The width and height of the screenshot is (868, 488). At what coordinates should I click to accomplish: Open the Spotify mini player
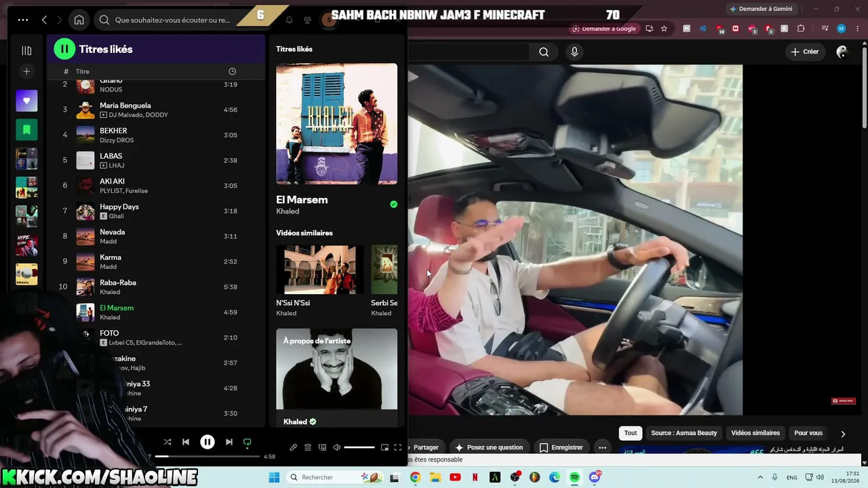pyautogui.click(x=384, y=447)
